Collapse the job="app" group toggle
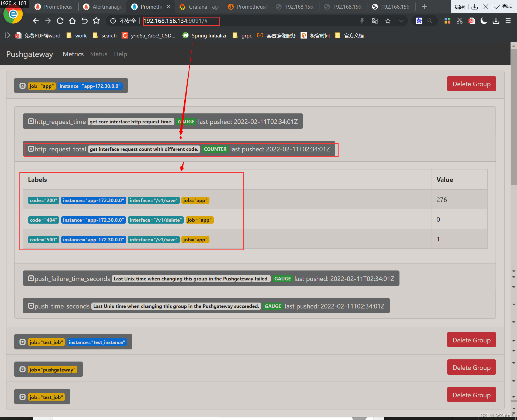The height and width of the screenshot is (420, 517). coord(23,86)
